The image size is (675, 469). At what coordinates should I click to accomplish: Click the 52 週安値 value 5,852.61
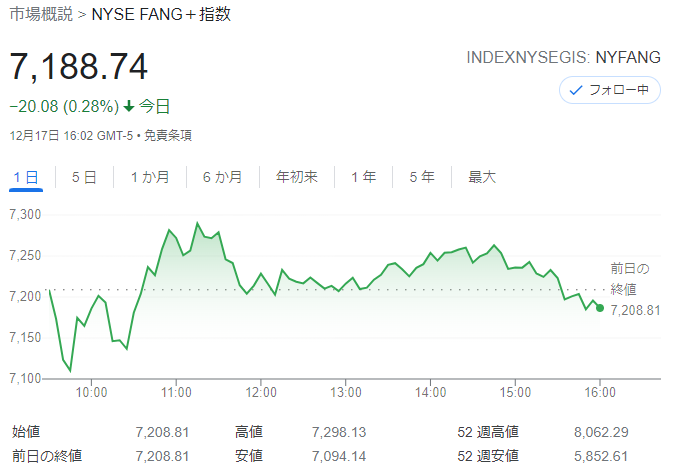pyautogui.click(x=601, y=456)
